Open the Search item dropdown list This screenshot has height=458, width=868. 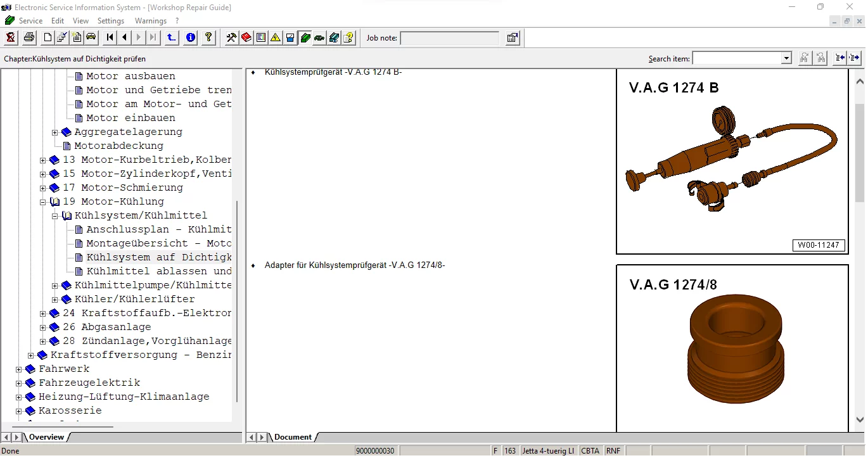[788, 58]
